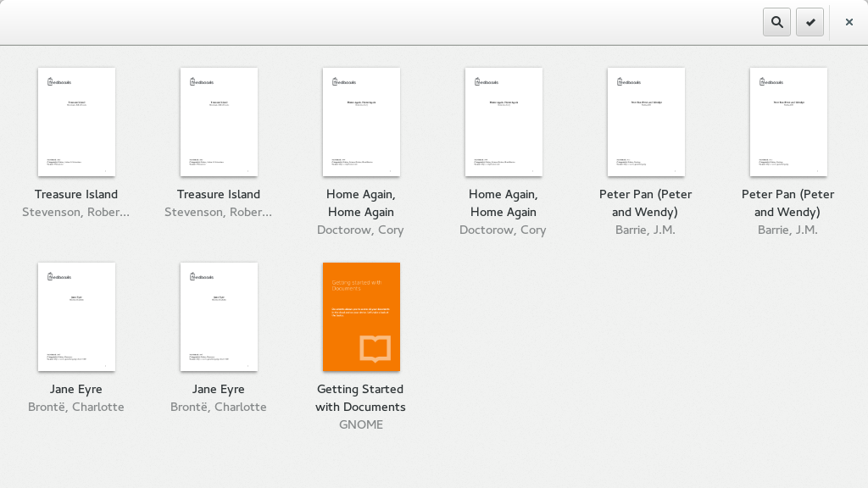Click 'Barrie, J.M.' under the first Peter Pan

tap(645, 230)
